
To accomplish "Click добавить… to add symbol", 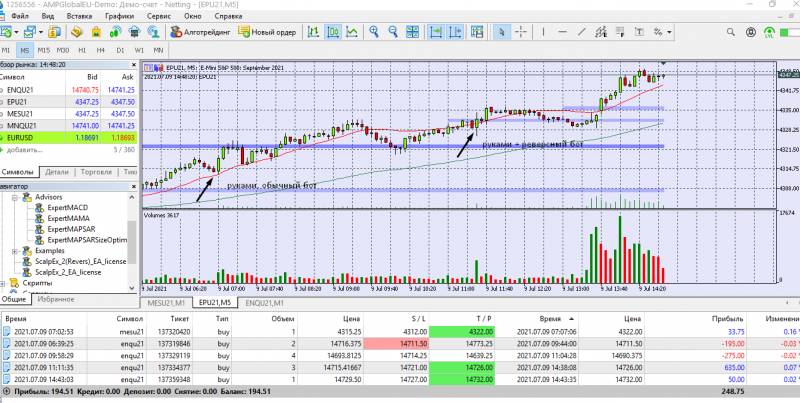I will click(24, 150).
